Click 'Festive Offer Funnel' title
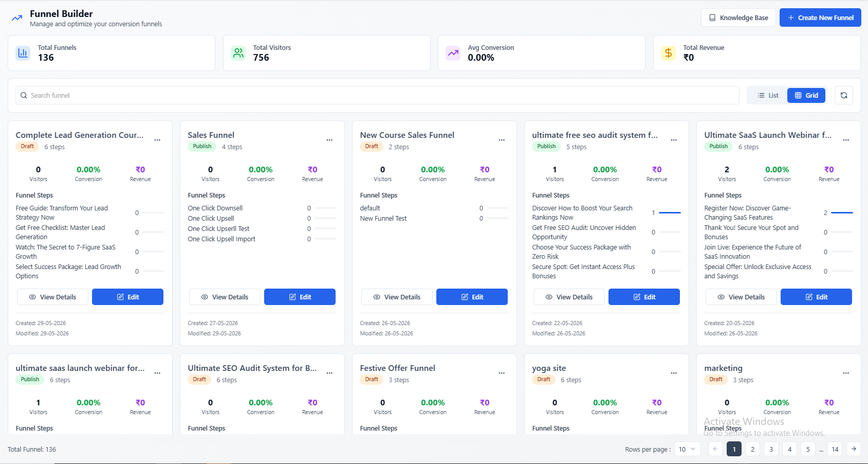 point(397,368)
